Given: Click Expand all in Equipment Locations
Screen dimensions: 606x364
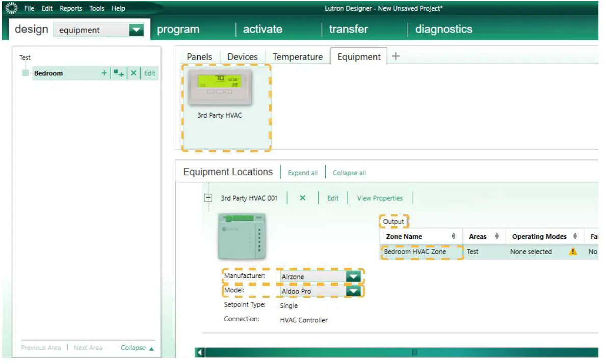Looking at the screenshot, I should click(303, 173).
